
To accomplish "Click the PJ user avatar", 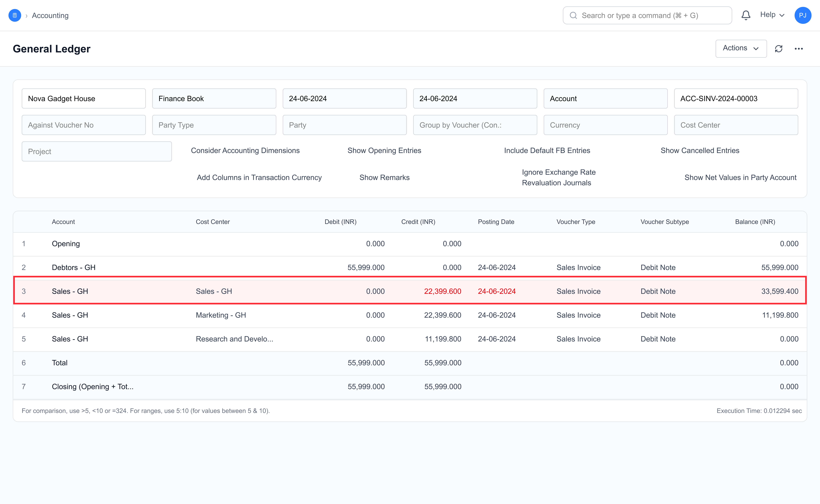I will tap(803, 15).
